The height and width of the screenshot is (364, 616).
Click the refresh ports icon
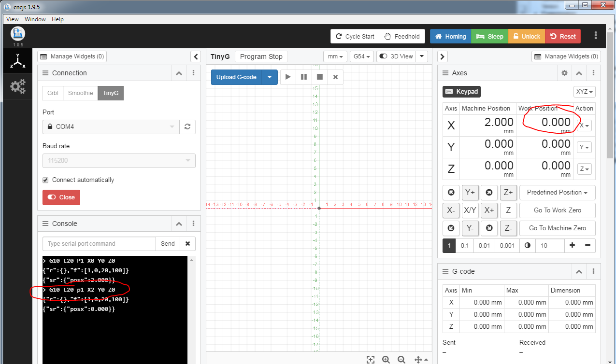pos(187,127)
